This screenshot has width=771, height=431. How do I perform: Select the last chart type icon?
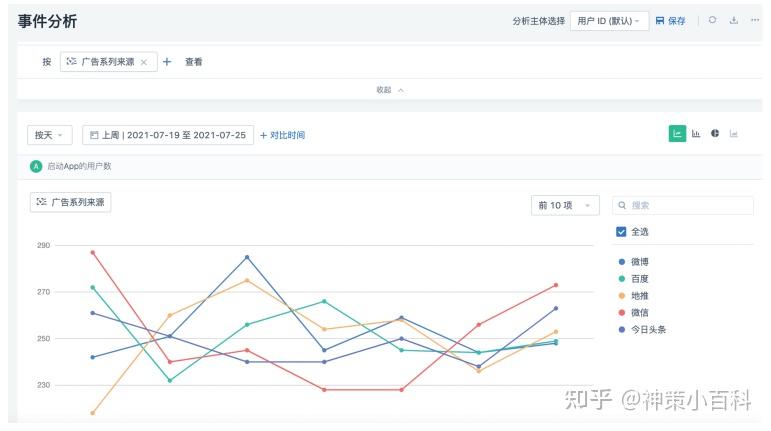tap(734, 134)
